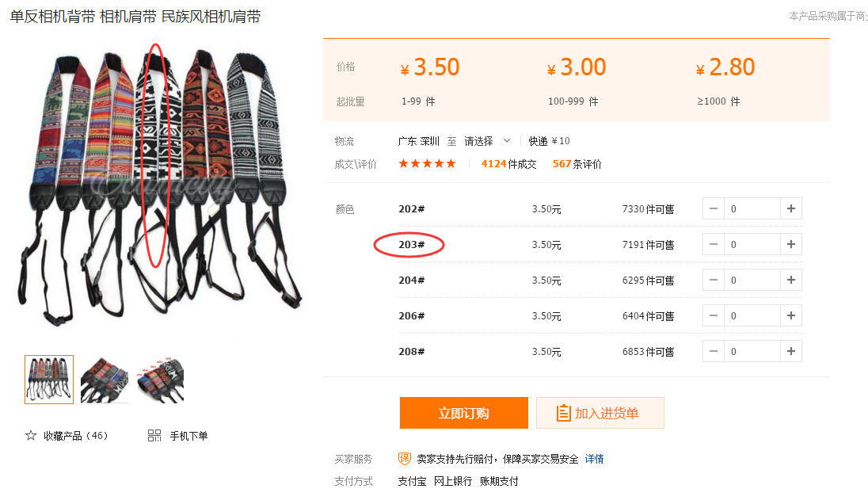Image resolution: width=868 pixels, height=504 pixels.
Task: Increase quantity for color 203#
Action: (x=791, y=244)
